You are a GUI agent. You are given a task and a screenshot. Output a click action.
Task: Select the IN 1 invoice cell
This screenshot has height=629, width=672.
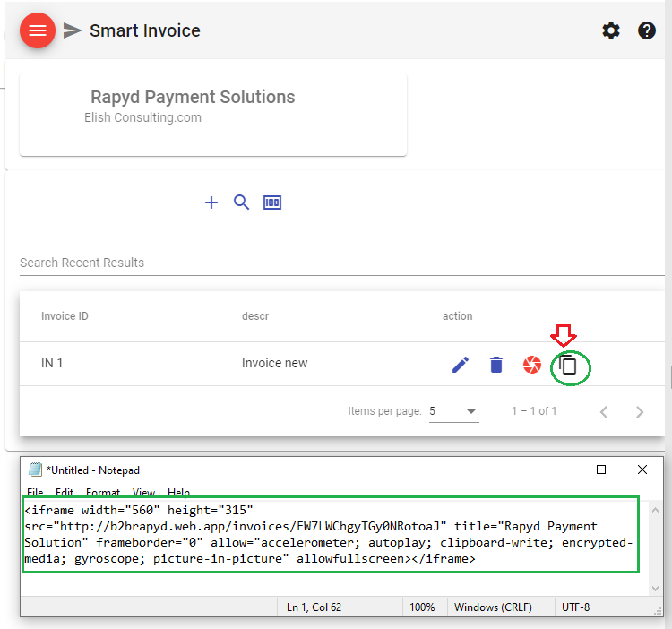(52, 364)
